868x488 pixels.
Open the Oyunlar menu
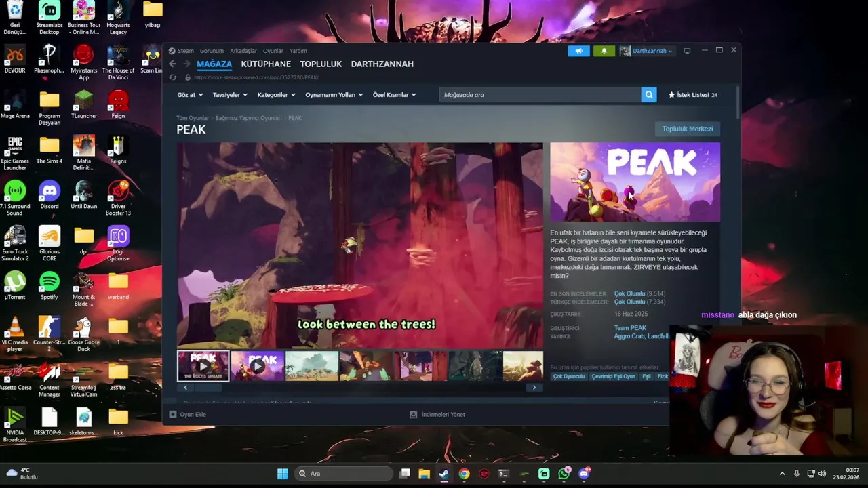[273, 51]
